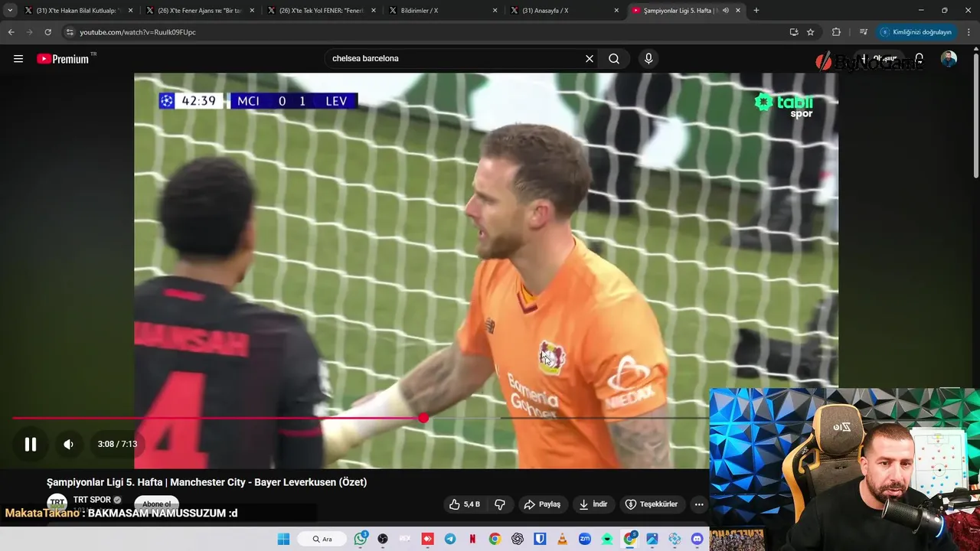Close the 'Bildirimler / X' tab
The height and width of the screenshot is (551, 980).
click(x=495, y=11)
